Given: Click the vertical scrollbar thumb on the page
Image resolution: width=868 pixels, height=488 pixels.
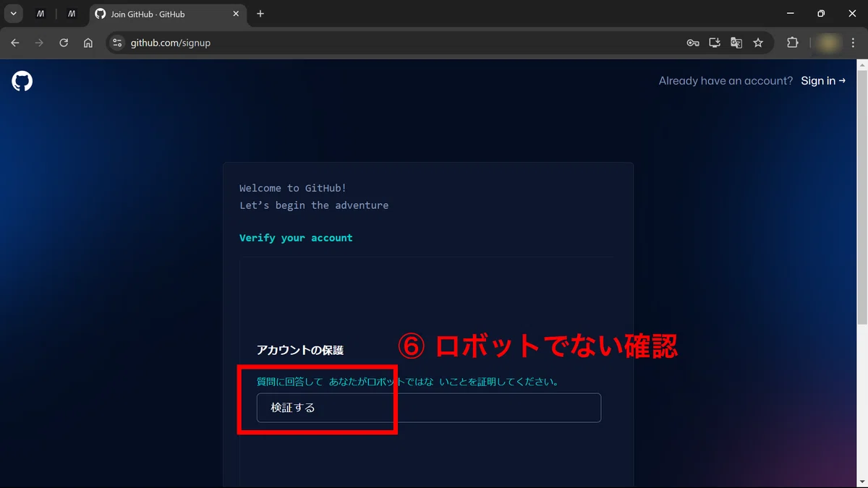Looking at the screenshot, I should 861,199.
